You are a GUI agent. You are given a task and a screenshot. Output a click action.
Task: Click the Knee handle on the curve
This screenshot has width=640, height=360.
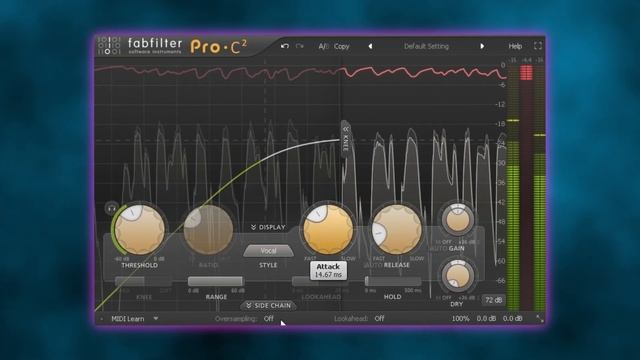[345, 139]
